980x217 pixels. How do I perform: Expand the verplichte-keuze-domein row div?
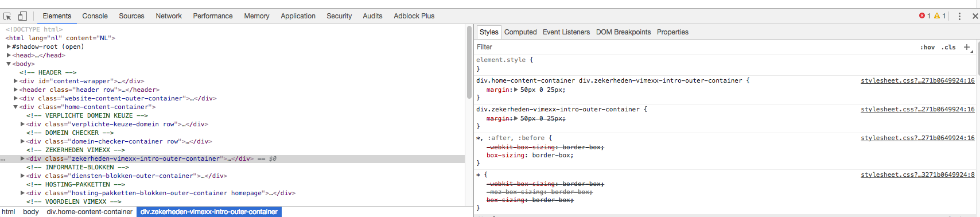point(22,125)
